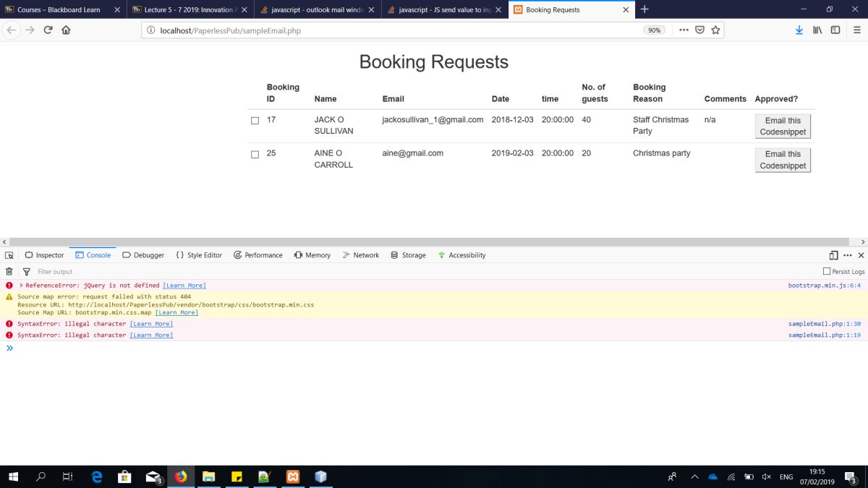Reload the current page
This screenshot has height=488, width=868.
[48, 30]
